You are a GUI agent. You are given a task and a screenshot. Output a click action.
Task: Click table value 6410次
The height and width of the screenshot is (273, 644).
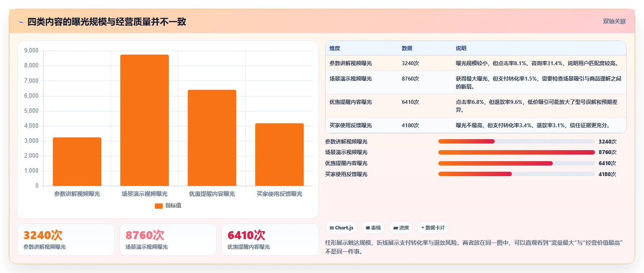point(410,102)
